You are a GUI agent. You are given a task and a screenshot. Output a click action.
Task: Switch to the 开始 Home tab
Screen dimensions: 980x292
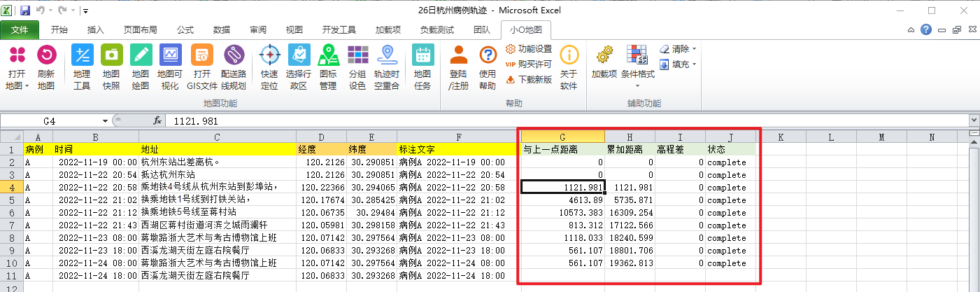point(59,30)
